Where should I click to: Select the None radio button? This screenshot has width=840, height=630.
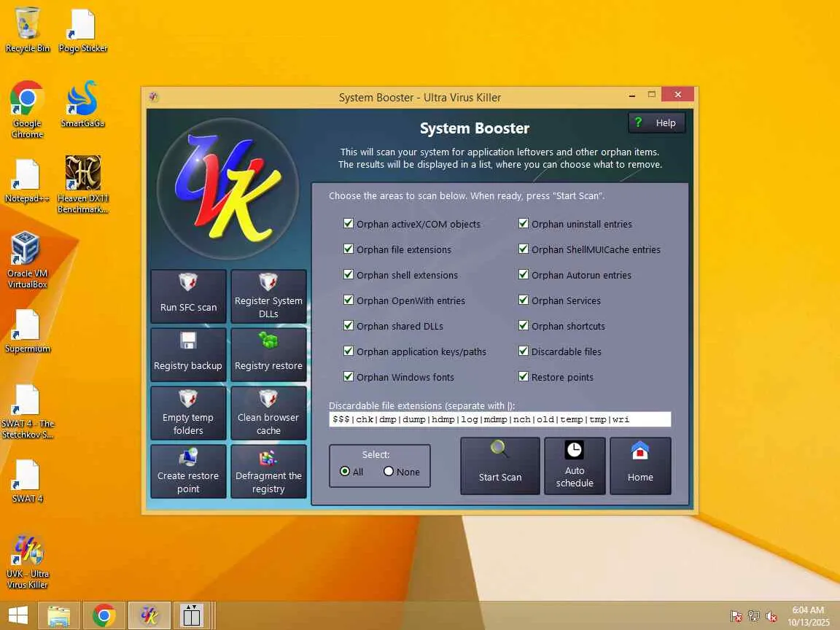[389, 472]
